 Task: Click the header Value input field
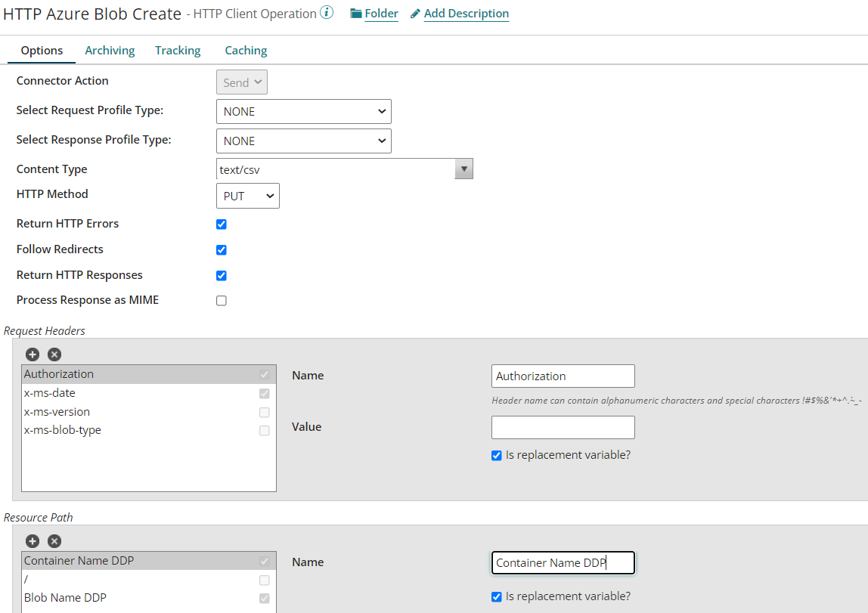point(563,427)
